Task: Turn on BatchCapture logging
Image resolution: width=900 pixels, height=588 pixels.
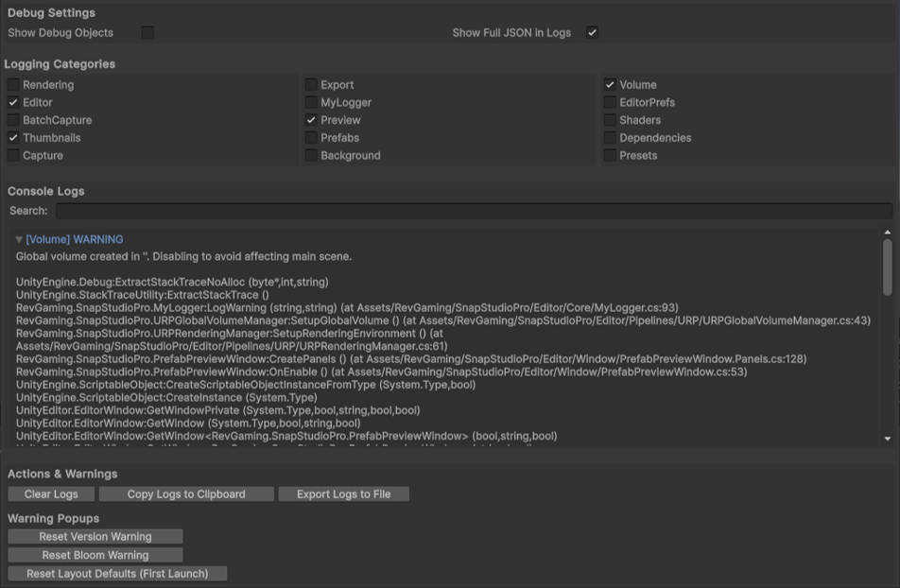Action: pyautogui.click(x=13, y=121)
